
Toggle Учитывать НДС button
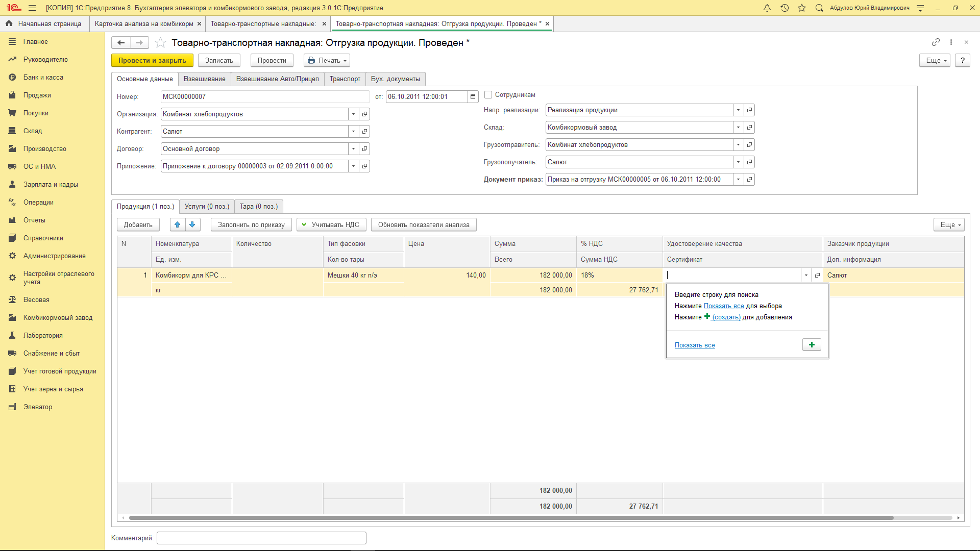coord(331,224)
